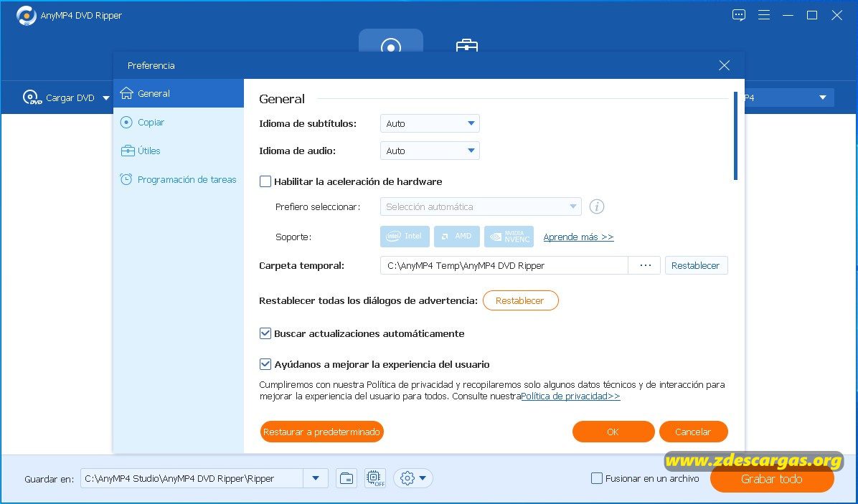
Task: Click the AMD support badge
Action: click(457, 236)
